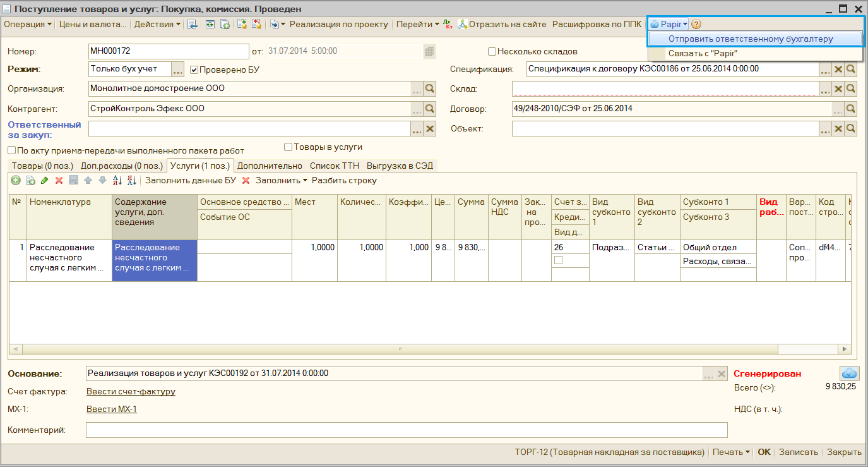Viewport: 868px width, 467px height.
Task: Open Контрагент with magnifier icon
Action: [430, 109]
